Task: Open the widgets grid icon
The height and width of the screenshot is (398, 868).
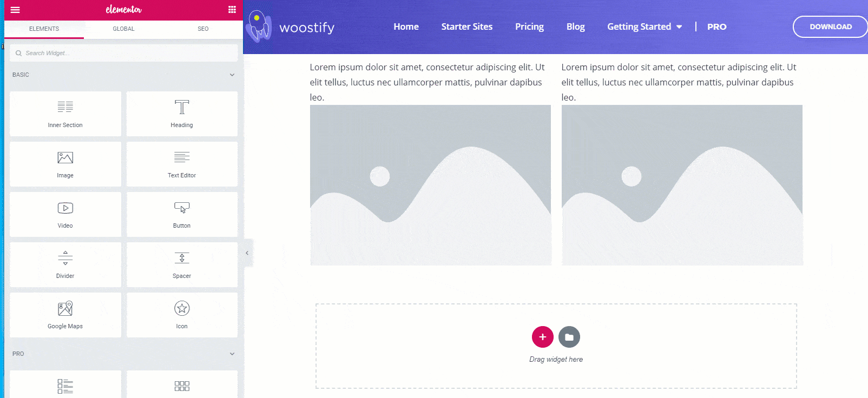Action: pos(232,10)
